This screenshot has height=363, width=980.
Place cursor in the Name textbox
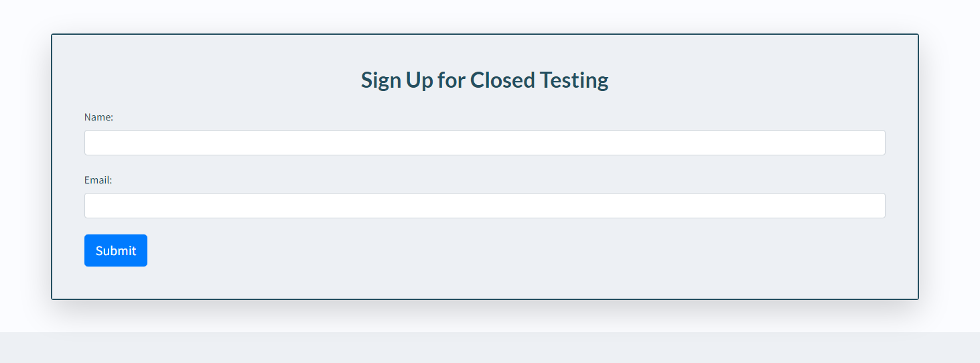coord(484,143)
